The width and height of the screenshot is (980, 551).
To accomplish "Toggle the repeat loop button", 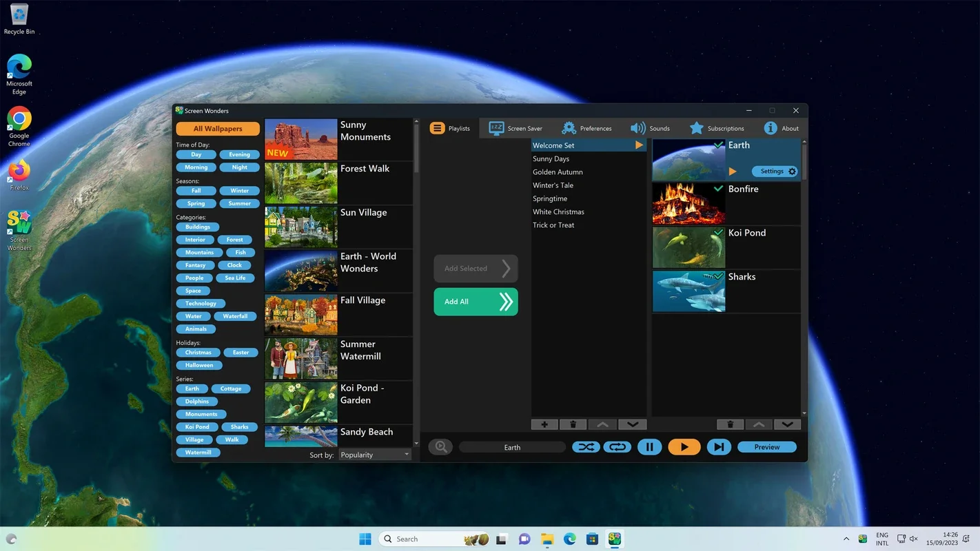I will [x=617, y=447].
